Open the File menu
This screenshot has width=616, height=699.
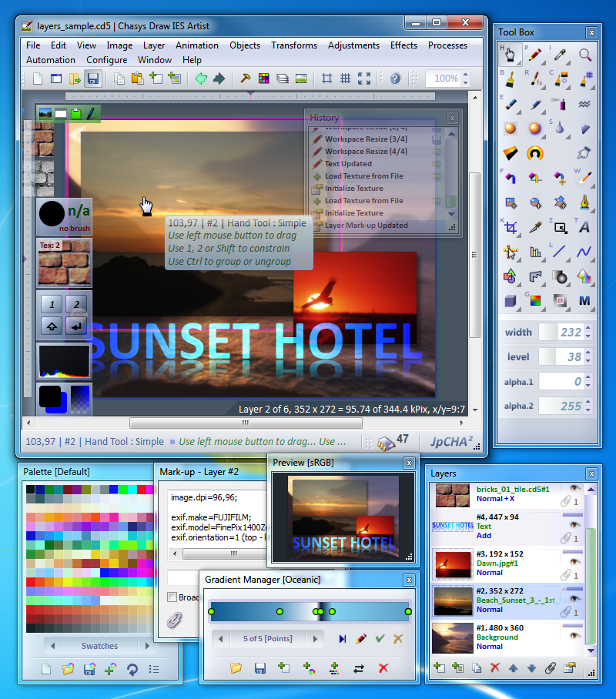coord(33,45)
